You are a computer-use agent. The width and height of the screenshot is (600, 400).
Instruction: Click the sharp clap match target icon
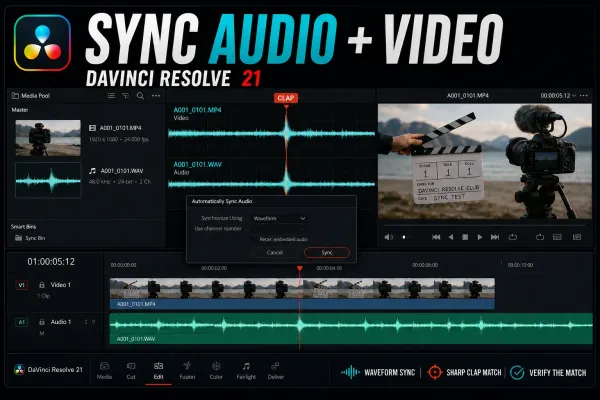435,372
